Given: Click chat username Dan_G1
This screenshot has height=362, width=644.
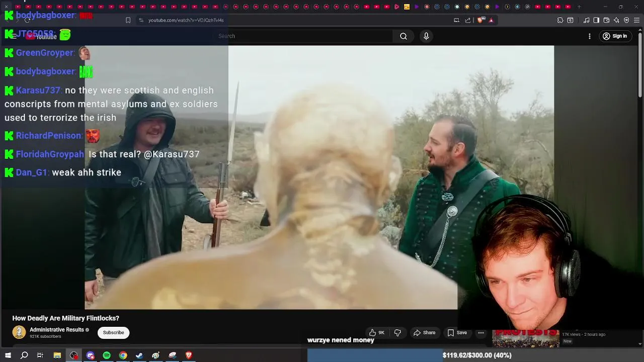Looking at the screenshot, I should coord(32,172).
